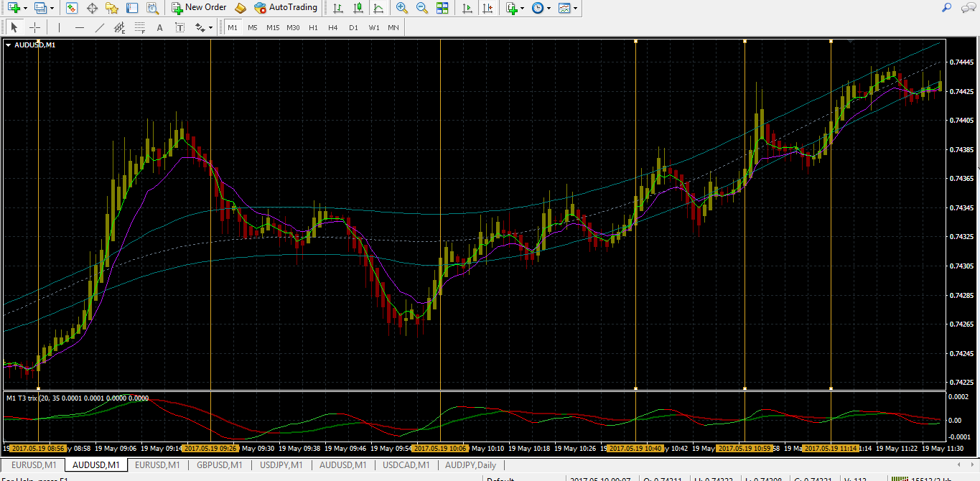The image size is (980, 481).
Task: Select the crosshair tool
Action: (x=34, y=28)
